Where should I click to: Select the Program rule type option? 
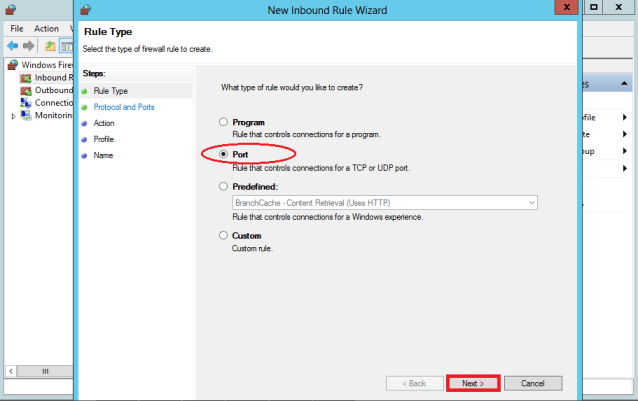click(x=224, y=123)
